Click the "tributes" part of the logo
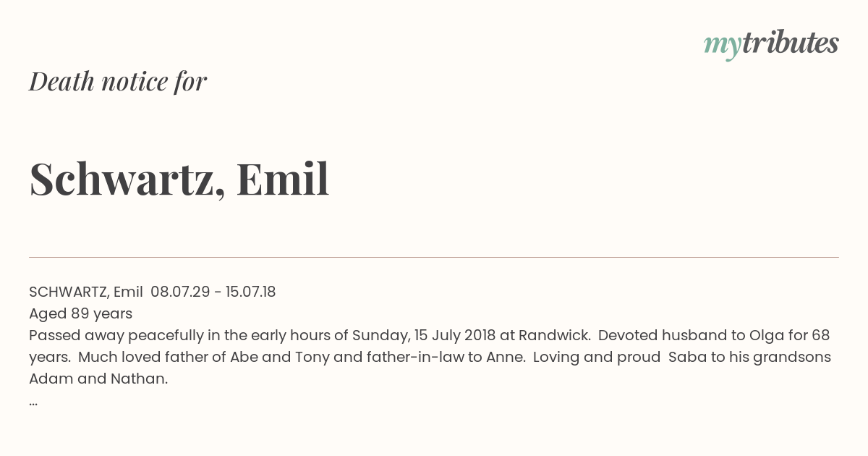The image size is (868, 456). (x=790, y=43)
